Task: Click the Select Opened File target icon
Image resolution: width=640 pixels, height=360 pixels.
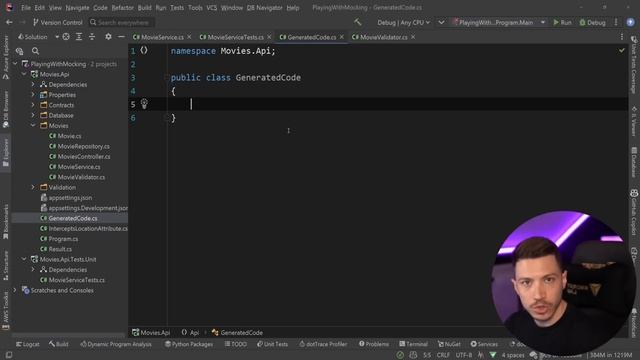Action: (66, 37)
